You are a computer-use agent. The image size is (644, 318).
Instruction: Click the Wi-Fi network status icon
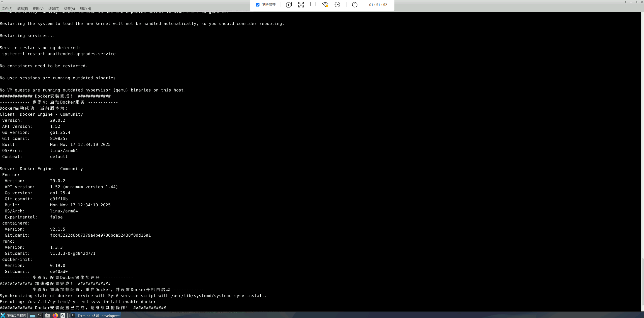[x=325, y=5]
